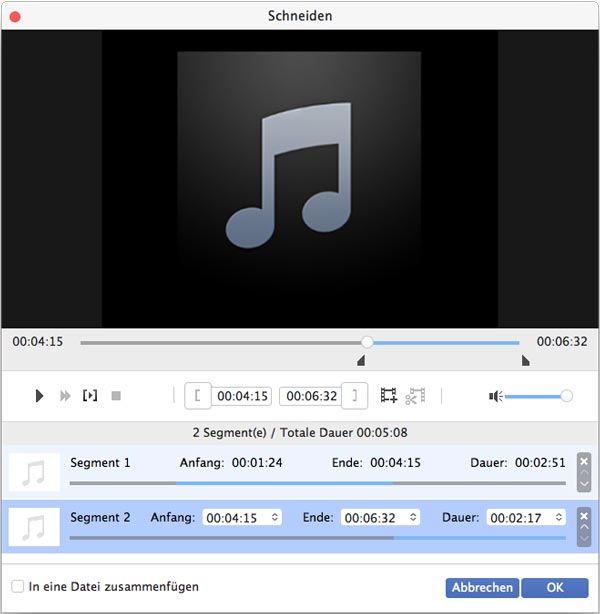
Task: Mute audio via the speaker icon
Action: coord(495,396)
